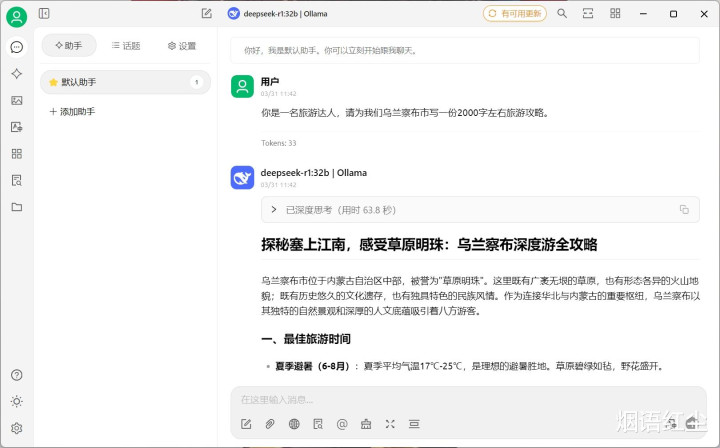Copy the deep thinking content
Image resolution: width=720 pixels, height=448 pixels.
pos(684,209)
